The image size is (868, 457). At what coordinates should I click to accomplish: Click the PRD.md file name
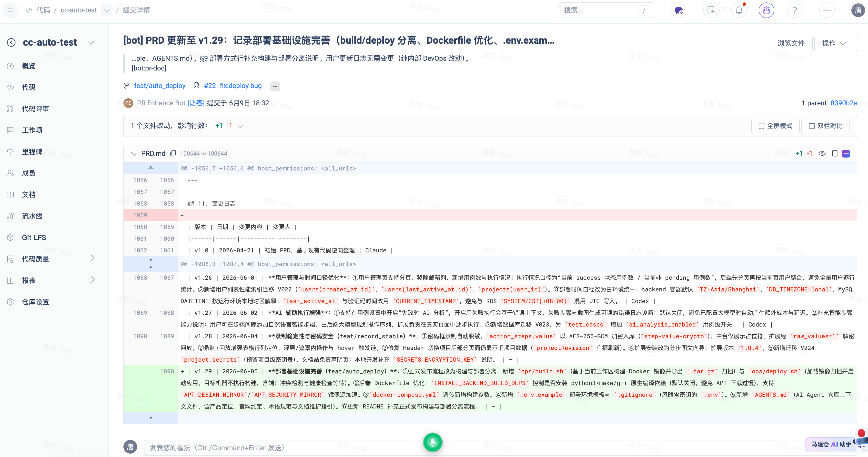pos(153,154)
